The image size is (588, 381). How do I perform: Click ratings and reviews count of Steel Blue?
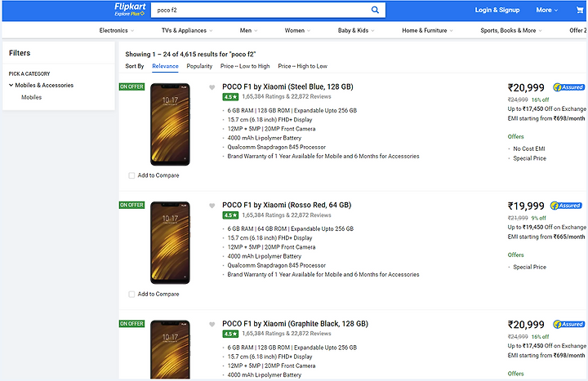pyautogui.click(x=287, y=96)
